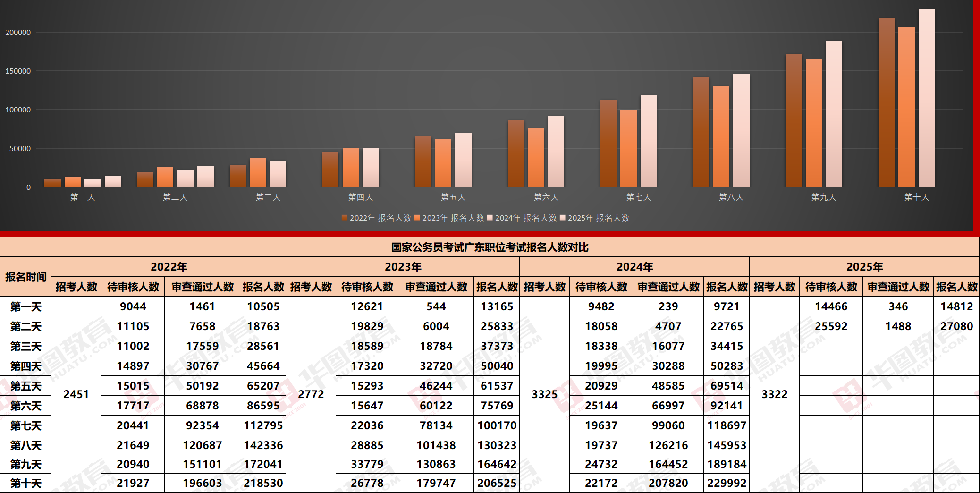Click the merged cell 2451
Image resolution: width=980 pixels, height=493 pixels.
[x=76, y=394]
